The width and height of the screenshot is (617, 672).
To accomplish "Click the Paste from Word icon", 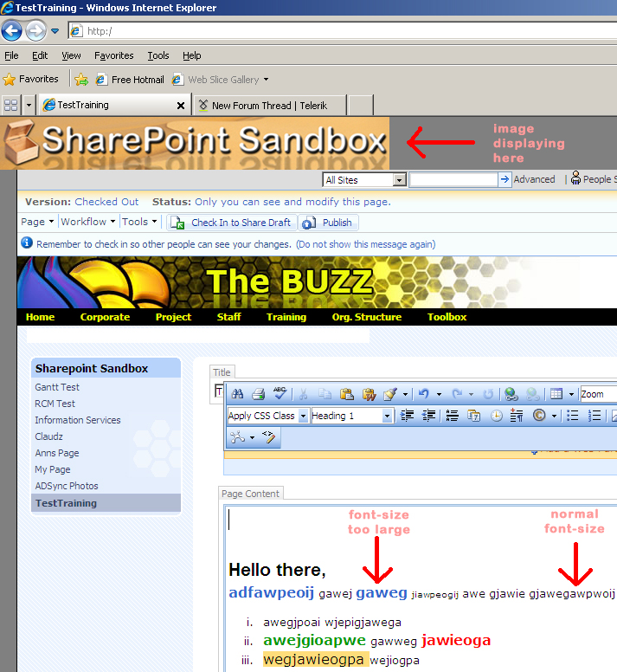I will (369, 393).
